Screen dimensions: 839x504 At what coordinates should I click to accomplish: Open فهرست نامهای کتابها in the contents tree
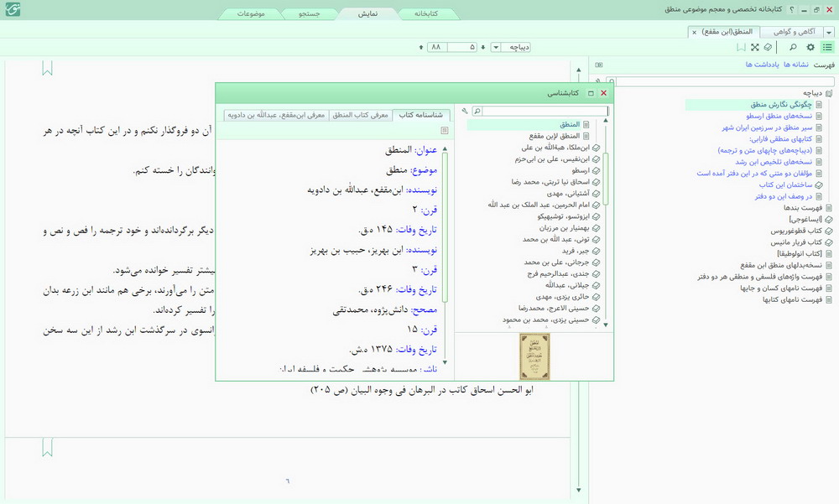pos(793,299)
